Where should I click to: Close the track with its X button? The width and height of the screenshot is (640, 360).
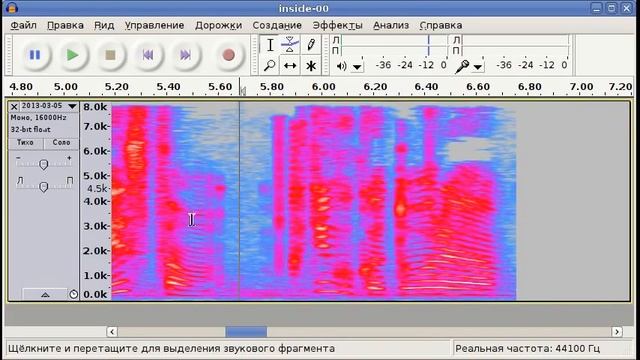point(14,107)
